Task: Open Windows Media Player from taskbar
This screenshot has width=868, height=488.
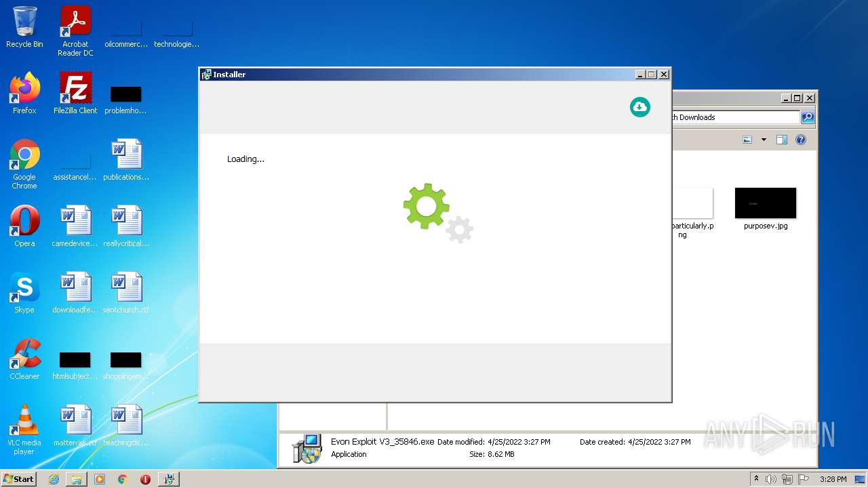Action: point(100,479)
